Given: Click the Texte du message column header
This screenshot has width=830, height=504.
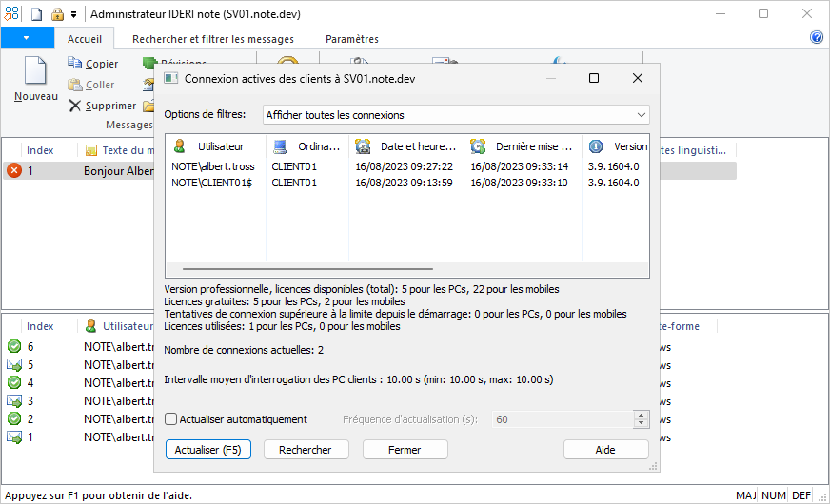Looking at the screenshot, I should pos(121,150).
